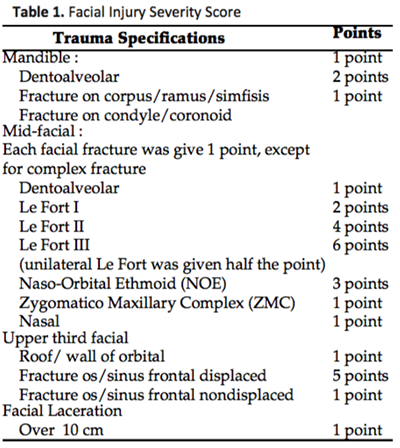Select the unilateral Le Fort half point note
The width and height of the screenshot is (400, 448).
pyautogui.click(x=172, y=265)
